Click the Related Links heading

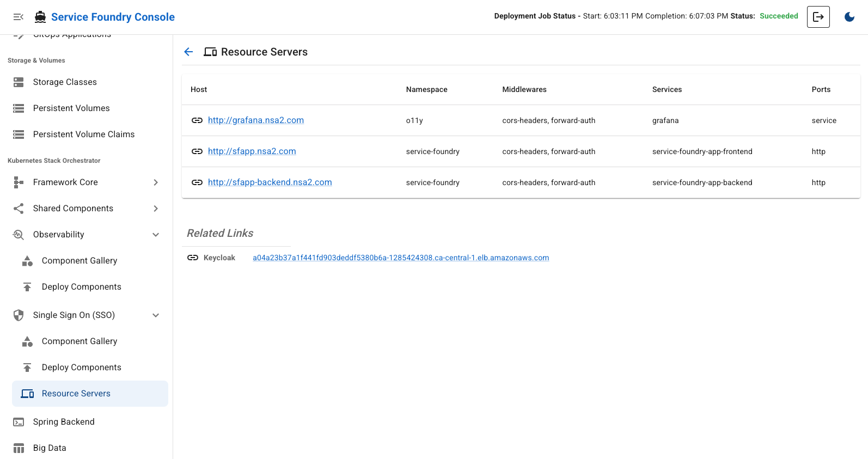click(220, 233)
